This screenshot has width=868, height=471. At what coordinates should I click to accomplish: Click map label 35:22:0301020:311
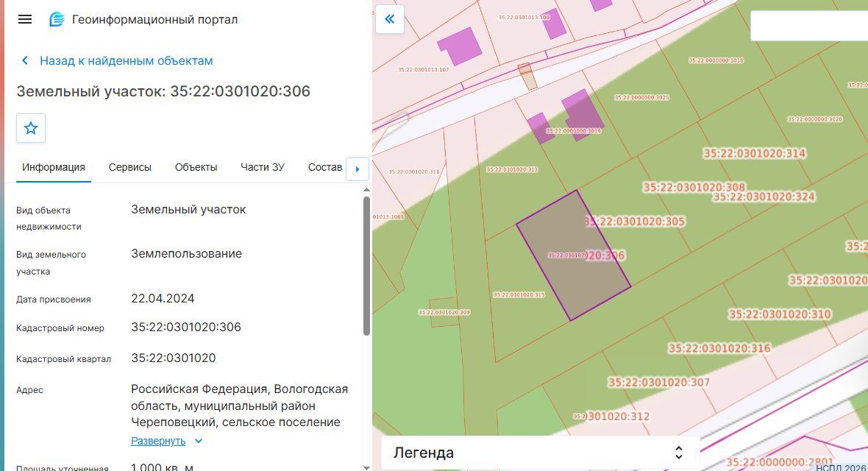(x=414, y=171)
